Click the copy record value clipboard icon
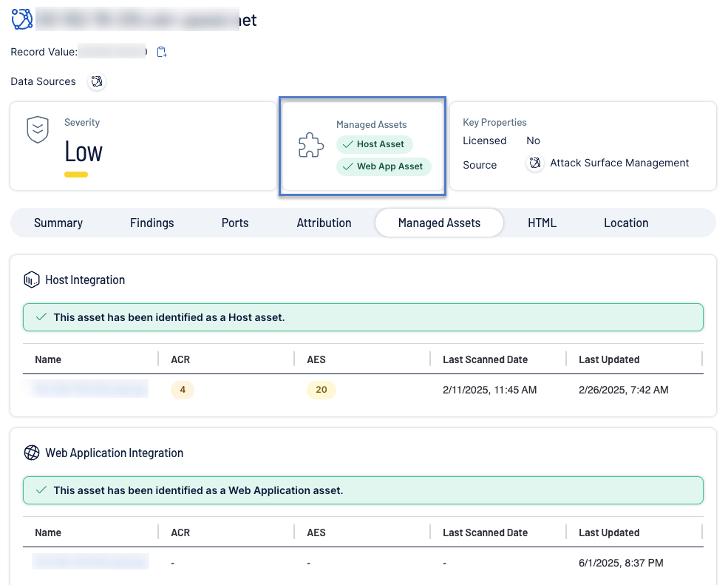The width and height of the screenshot is (728, 585). tap(162, 52)
